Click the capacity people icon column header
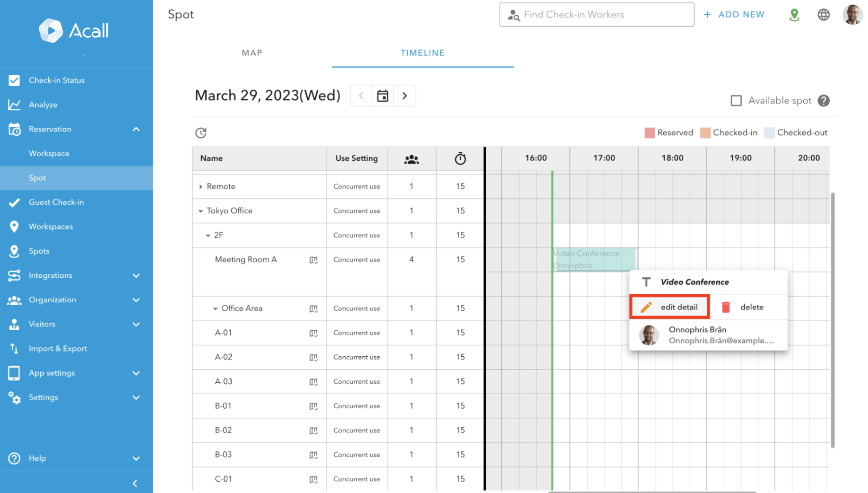 [411, 158]
